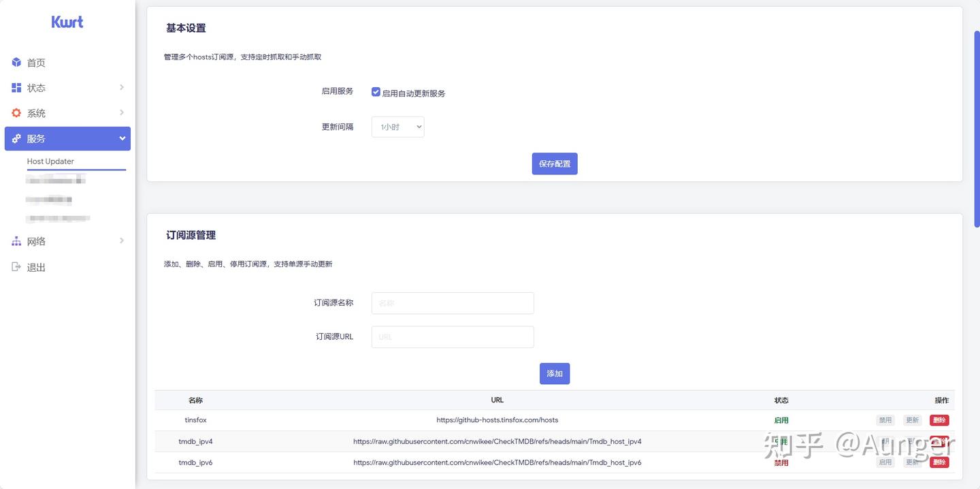Screen dimensions: 980x489
Task: Select the 首页 home cube icon
Action: point(16,62)
